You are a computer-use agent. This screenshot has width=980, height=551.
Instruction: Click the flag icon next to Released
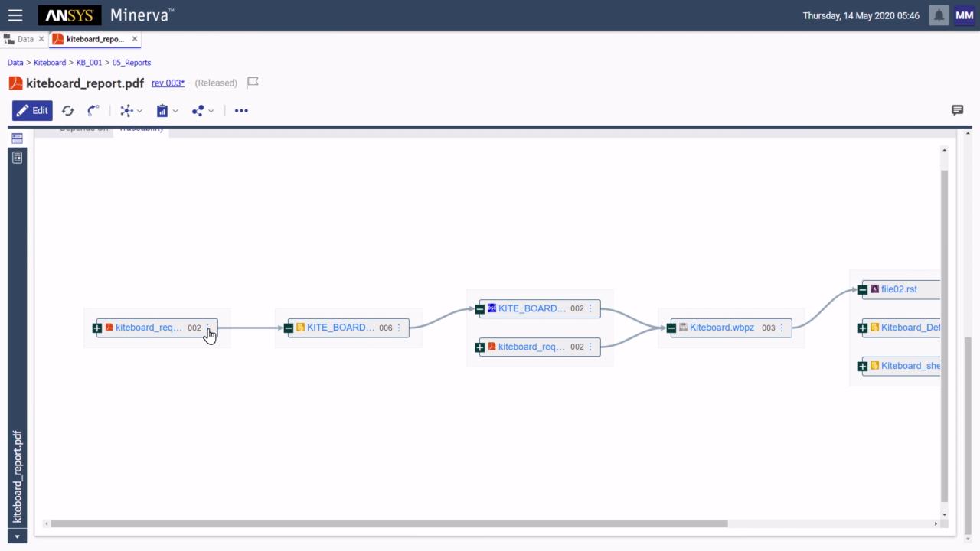pyautogui.click(x=253, y=83)
